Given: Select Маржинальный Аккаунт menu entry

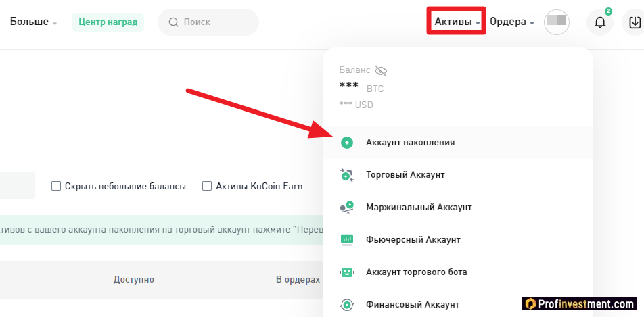Looking at the screenshot, I should click(458, 207).
